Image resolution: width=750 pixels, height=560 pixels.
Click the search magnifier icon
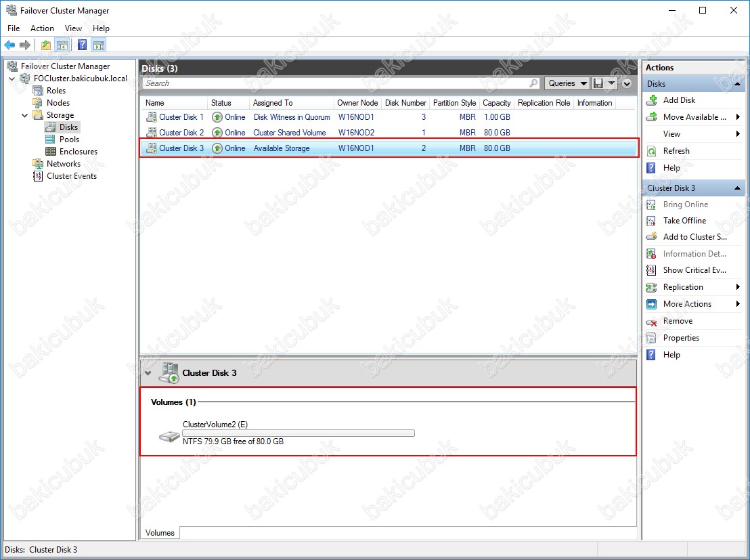pos(533,83)
